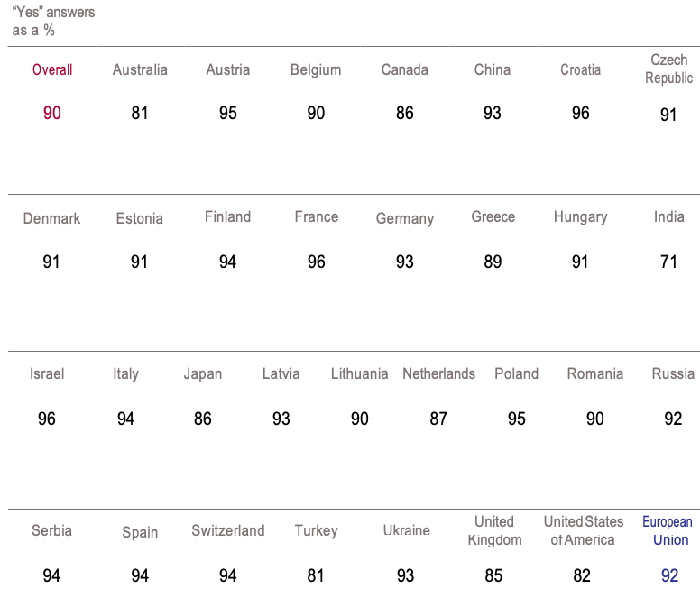700x589 pixels.
Task: Select the blue European Union label
Action: click(668, 530)
